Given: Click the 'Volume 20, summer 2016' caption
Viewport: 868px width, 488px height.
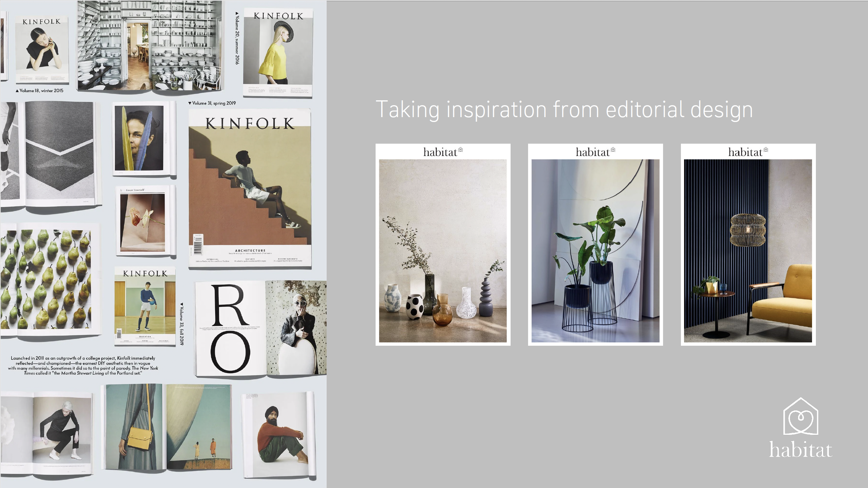Looking at the screenshot, I should point(237,38).
